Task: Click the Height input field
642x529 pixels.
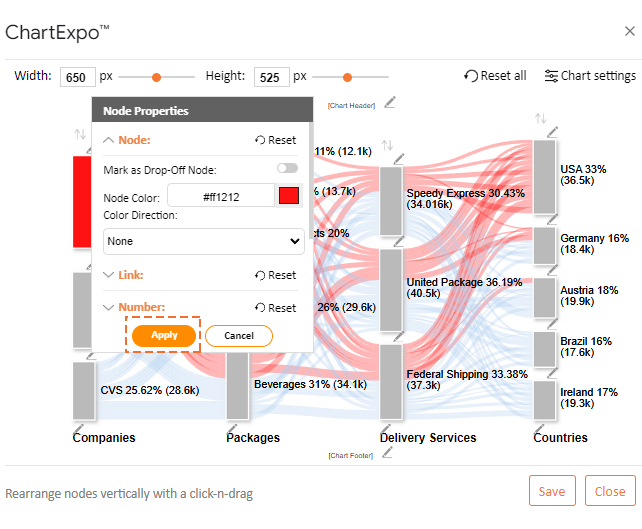Action: pos(271,77)
